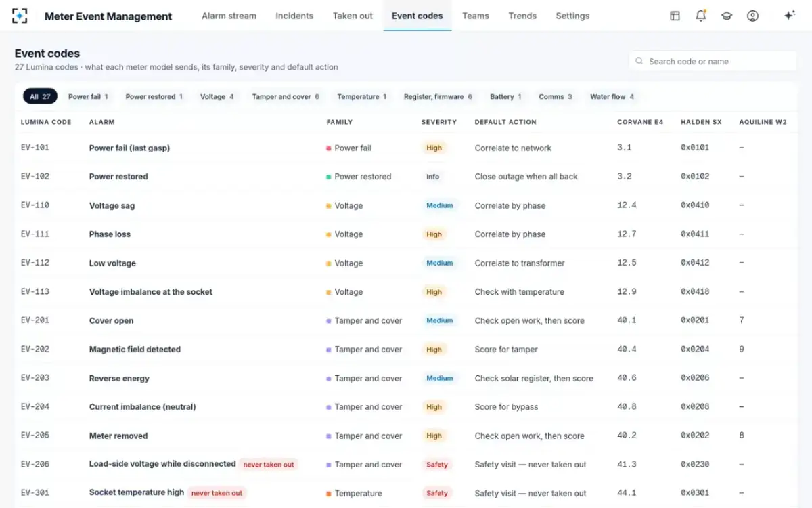Click never taken out tag on EV-206
This screenshot has width=812, height=508.
coord(269,465)
